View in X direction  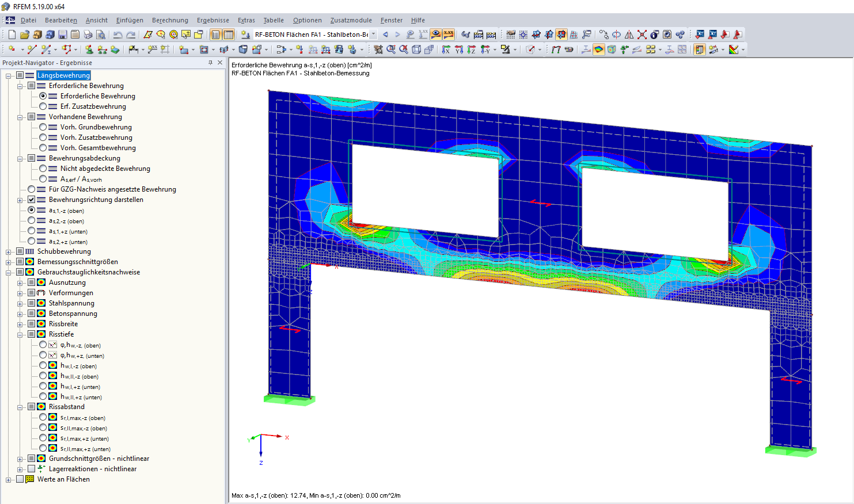tap(446, 49)
